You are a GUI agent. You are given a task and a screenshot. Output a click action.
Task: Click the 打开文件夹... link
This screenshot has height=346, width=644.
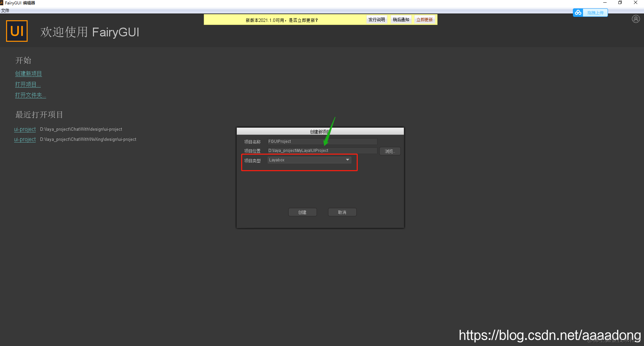(x=30, y=95)
